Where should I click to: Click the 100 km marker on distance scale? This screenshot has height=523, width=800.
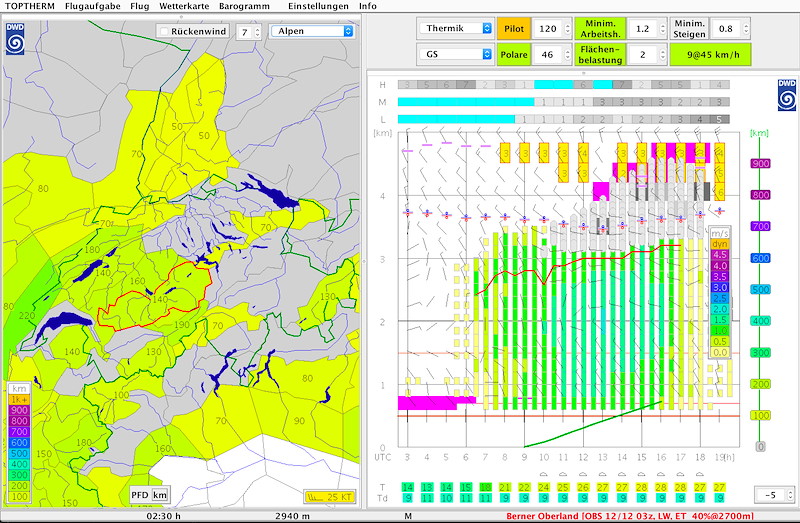point(760,415)
